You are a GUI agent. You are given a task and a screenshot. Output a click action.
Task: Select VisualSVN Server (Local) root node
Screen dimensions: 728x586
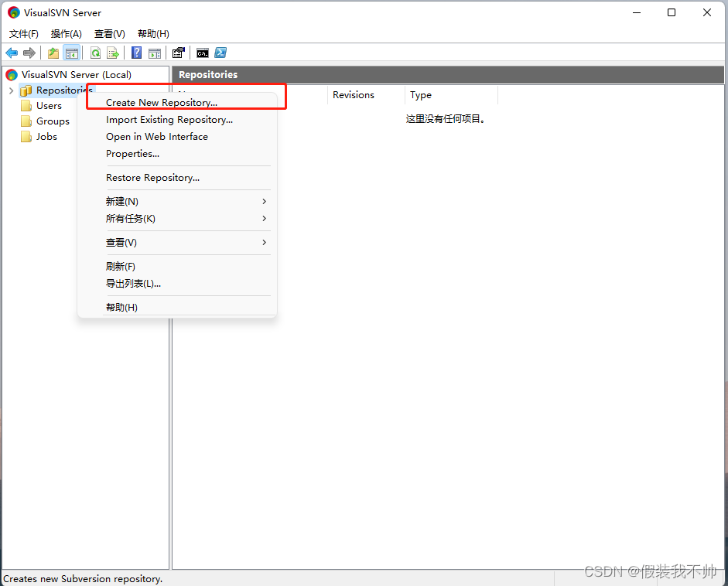click(x=76, y=75)
